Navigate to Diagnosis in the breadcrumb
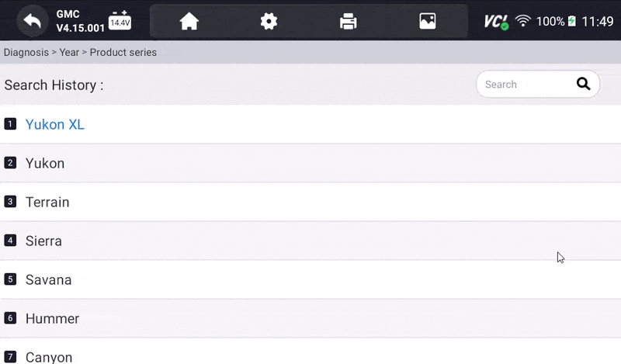This screenshot has width=621, height=364. (x=26, y=52)
